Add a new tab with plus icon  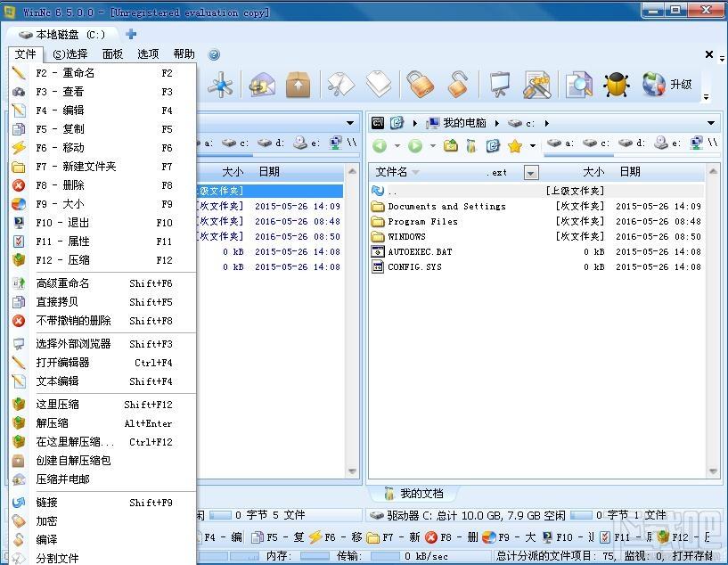pos(131,34)
